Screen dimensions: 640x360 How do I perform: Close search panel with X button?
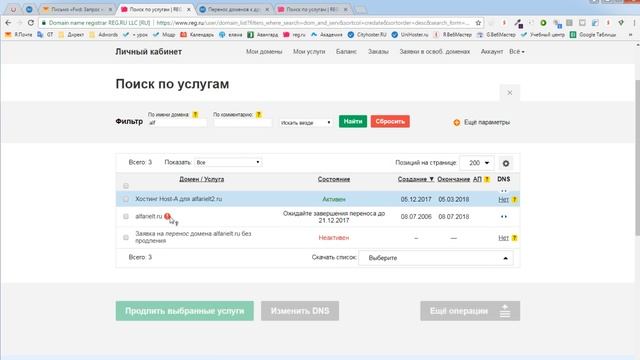[509, 93]
